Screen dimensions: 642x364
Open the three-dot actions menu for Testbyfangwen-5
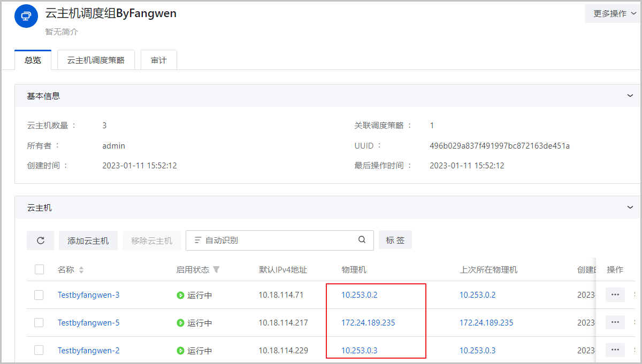click(615, 322)
